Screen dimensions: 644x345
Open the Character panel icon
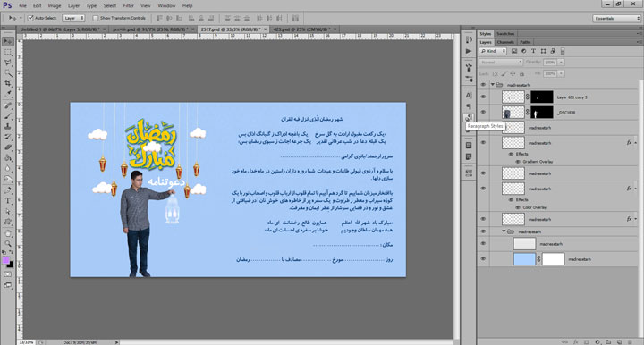(469, 95)
